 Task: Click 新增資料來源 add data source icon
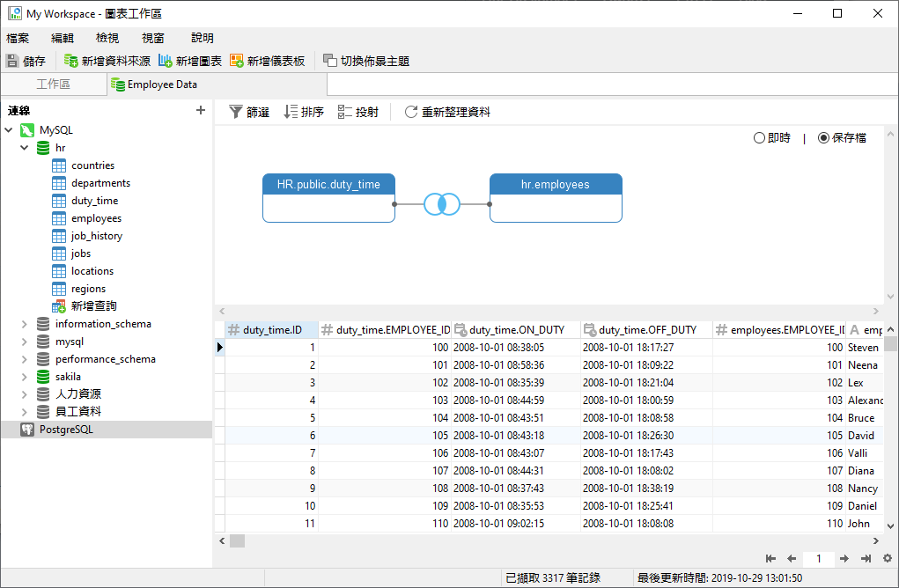[x=71, y=61]
